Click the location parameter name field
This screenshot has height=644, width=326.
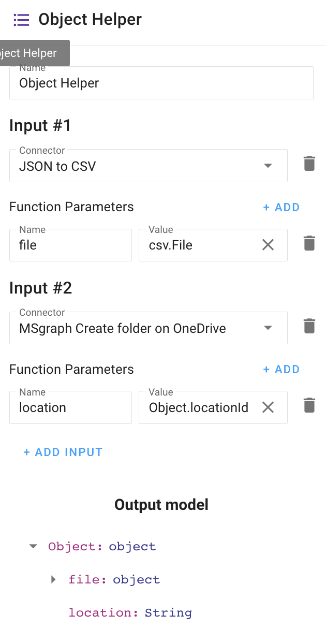point(70,408)
